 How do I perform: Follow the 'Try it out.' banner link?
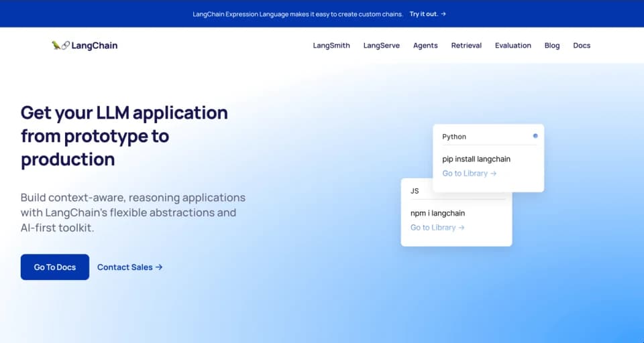[427, 14]
